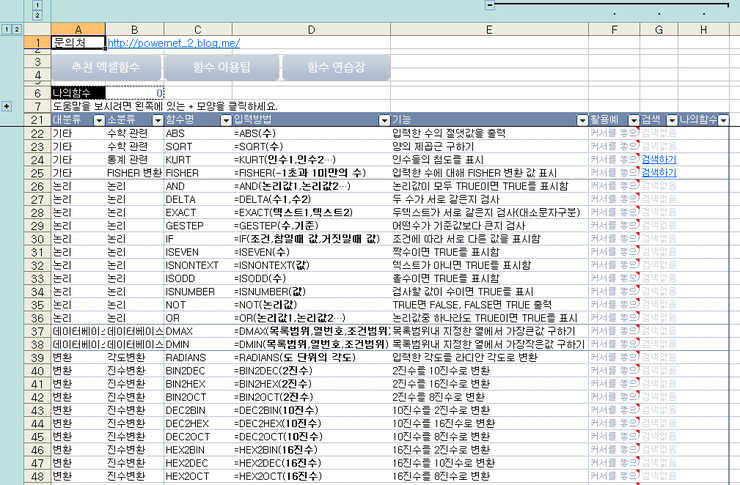Select the 양의 제곱근 구하기 description cell
This screenshot has height=485, width=740.
(489, 146)
